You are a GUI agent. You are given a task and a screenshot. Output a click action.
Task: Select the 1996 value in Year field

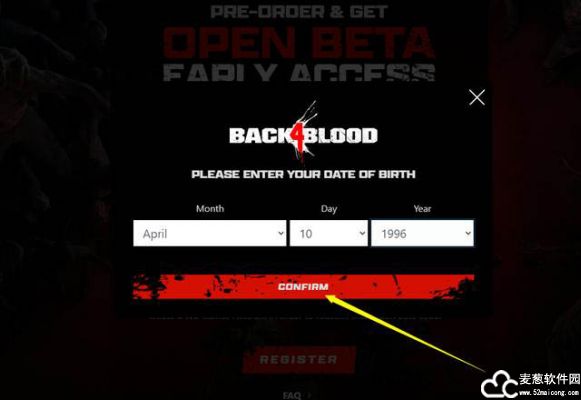[x=394, y=234]
